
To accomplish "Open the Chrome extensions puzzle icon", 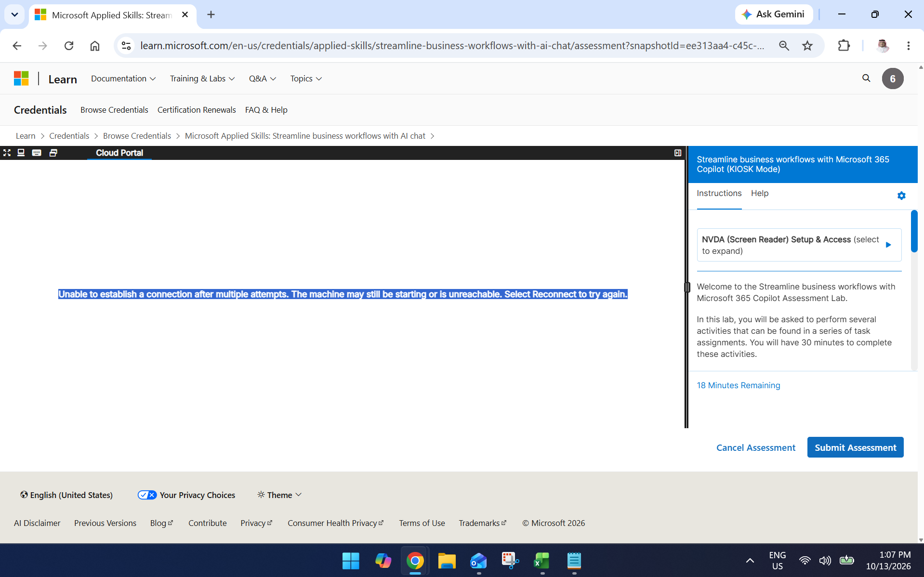I will tap(844, 46).
